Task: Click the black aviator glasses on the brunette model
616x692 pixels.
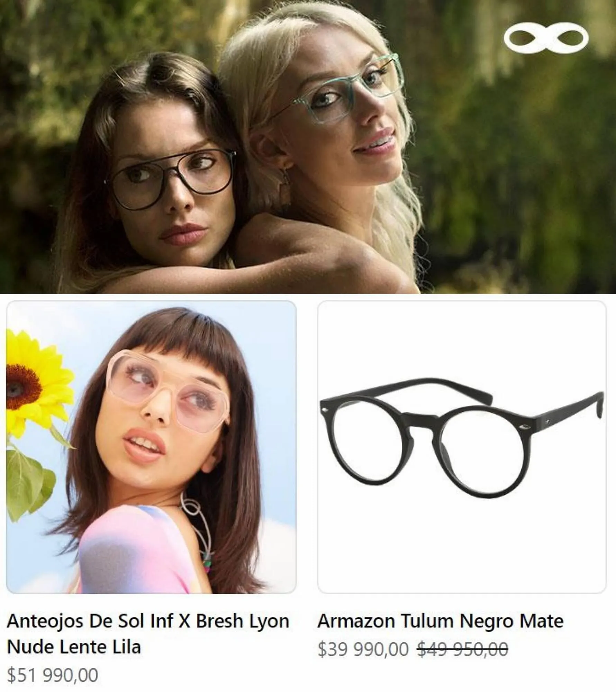Action: (x=170, y=180)
